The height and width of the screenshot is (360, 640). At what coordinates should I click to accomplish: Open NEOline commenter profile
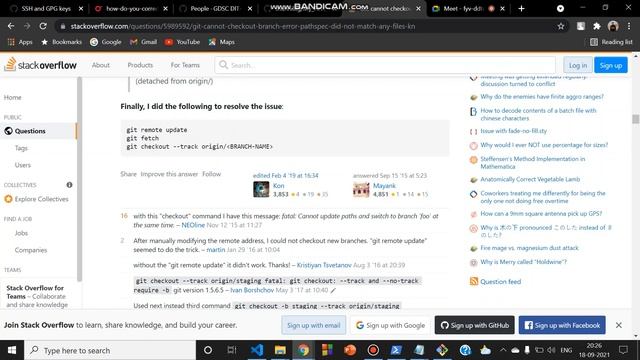click(x=193, y=225)
